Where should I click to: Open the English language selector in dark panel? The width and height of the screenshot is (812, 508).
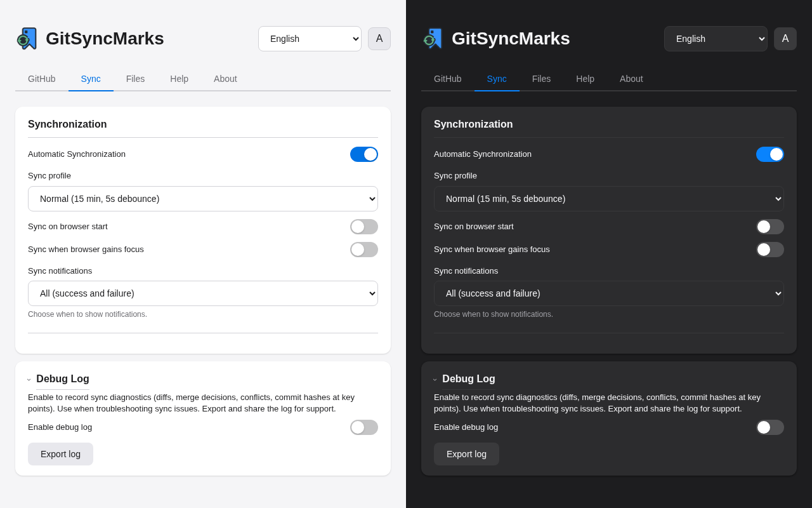pos(716,39)
